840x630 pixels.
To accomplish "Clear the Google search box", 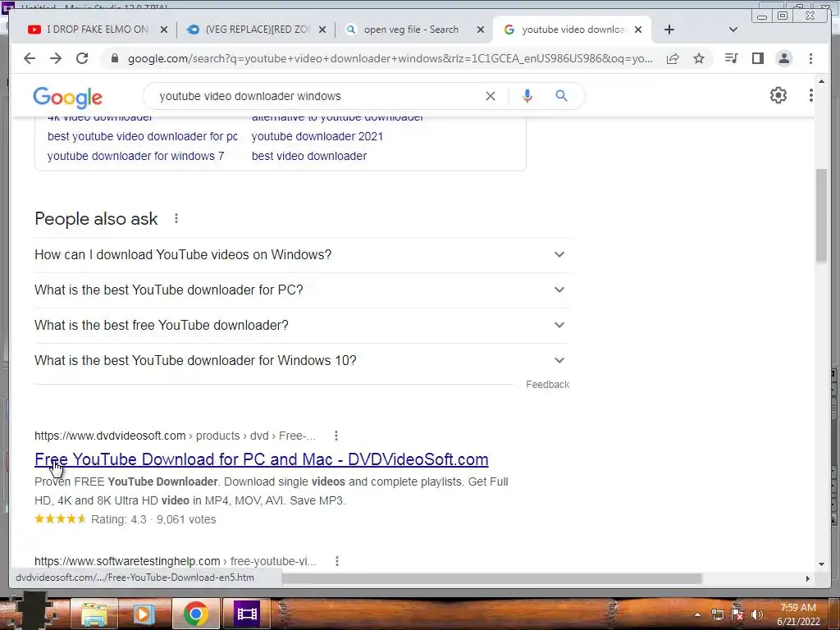I will [x=491, y=96].
